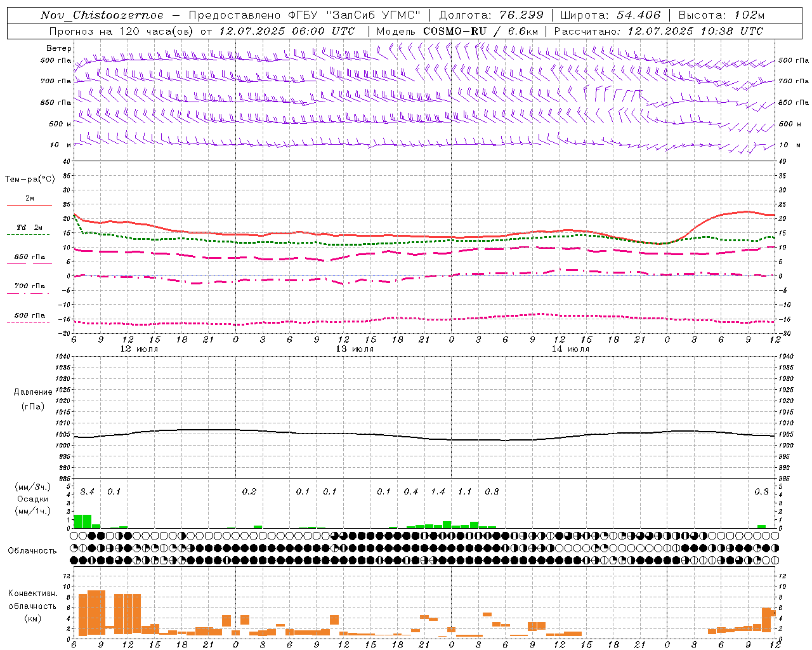This screenshot has width=812, height=650.
Task: Select the longitude value Долгота: 76.299
Action: [x=491, y=15]
